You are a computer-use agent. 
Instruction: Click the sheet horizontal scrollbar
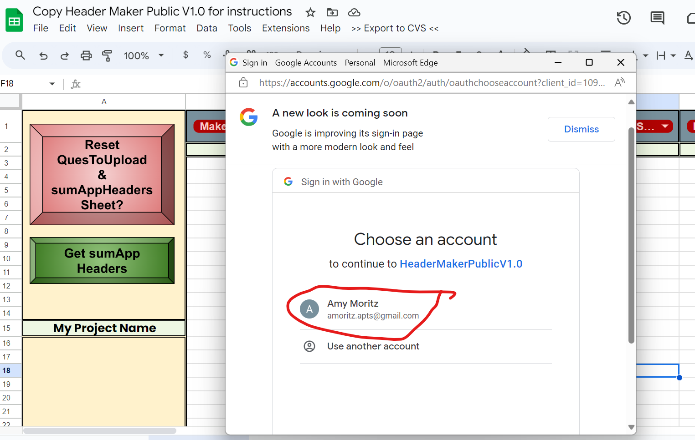click(x=100, y=431)
